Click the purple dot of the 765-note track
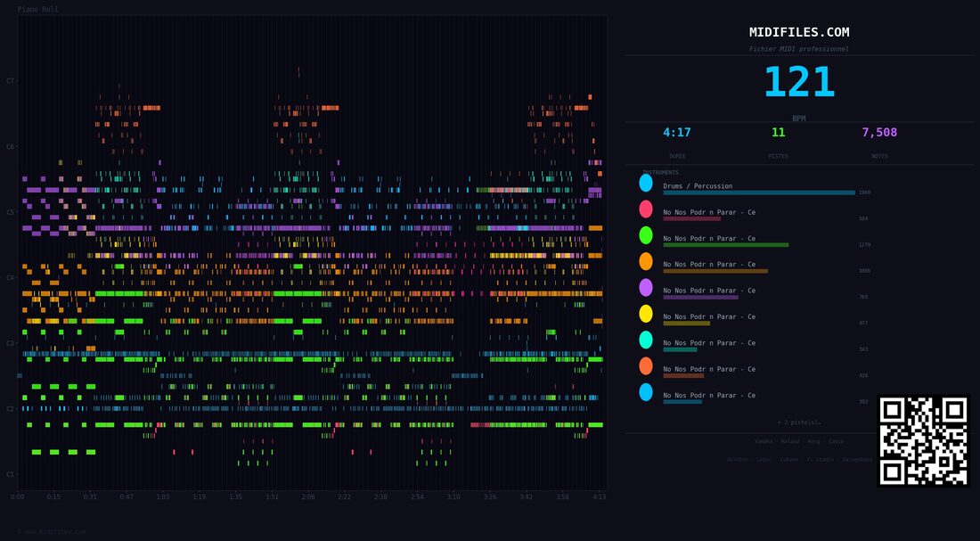 coord(646,288)
